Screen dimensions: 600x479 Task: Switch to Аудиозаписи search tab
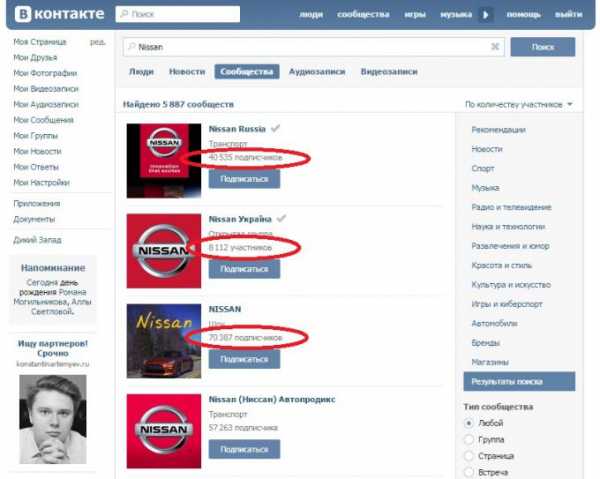(x=317, y=72)
